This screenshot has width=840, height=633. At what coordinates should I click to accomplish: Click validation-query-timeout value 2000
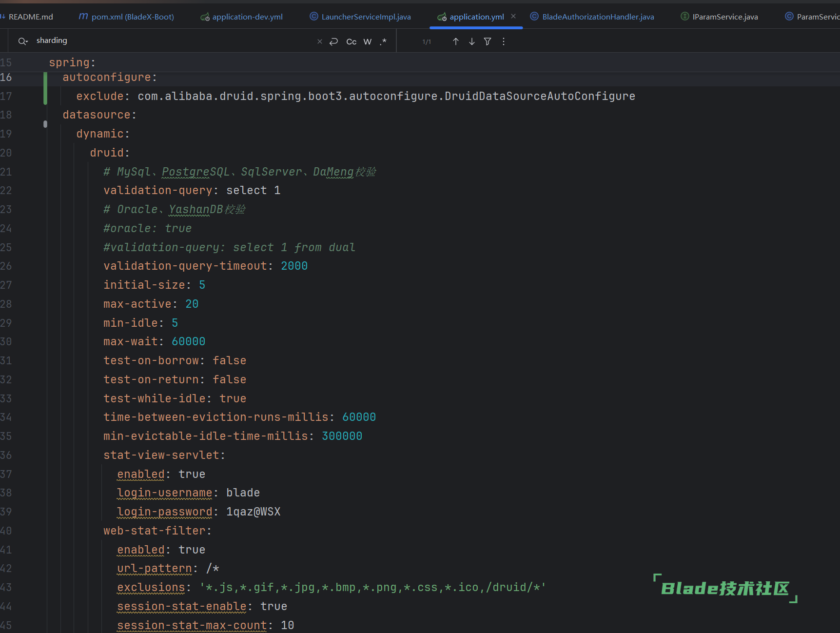(294, 266)
